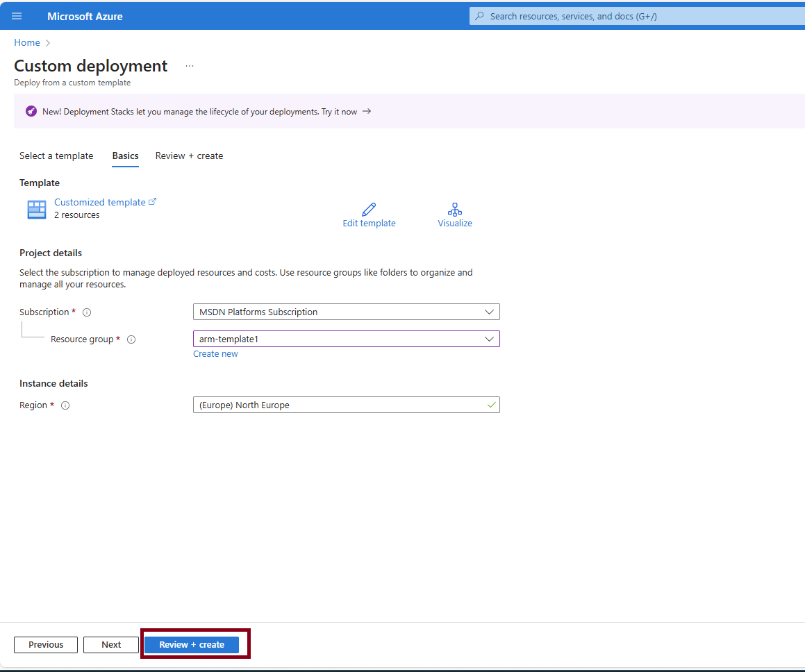805x672 pixels.
Task: Click the arrow after 'Try it now'
Action: pos(367,111)
